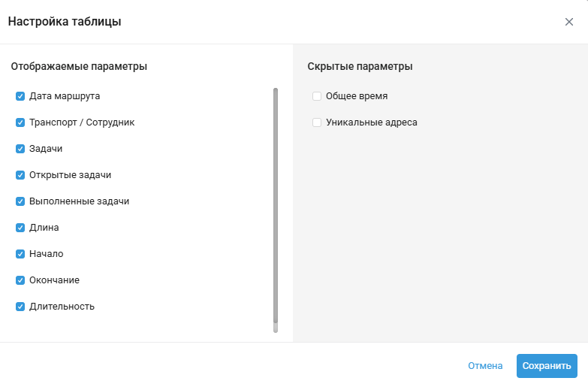The image size is (588, 387).
Task: Disable the Длительность checkbox
Action: (20, 307)
